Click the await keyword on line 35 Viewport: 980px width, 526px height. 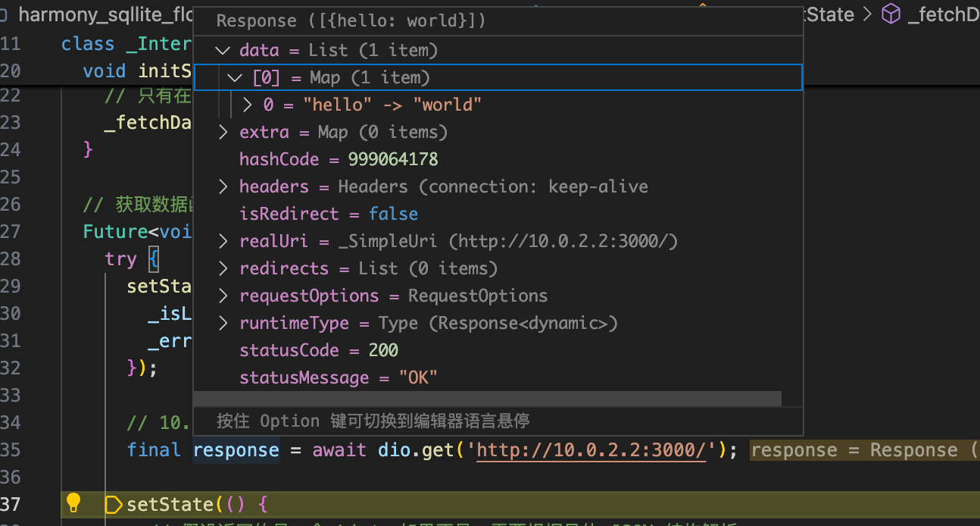pyautogui.click(x=339, y=450)
